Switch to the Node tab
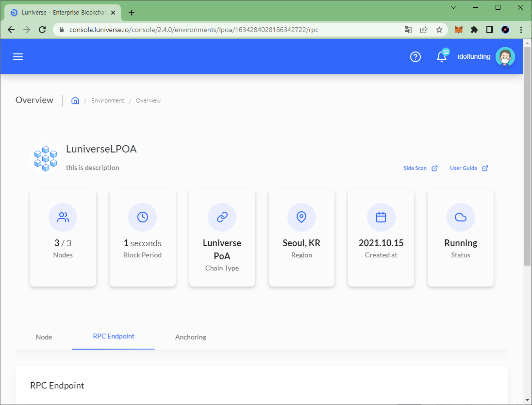The image size is (532, 405). [x=44, y=337]
